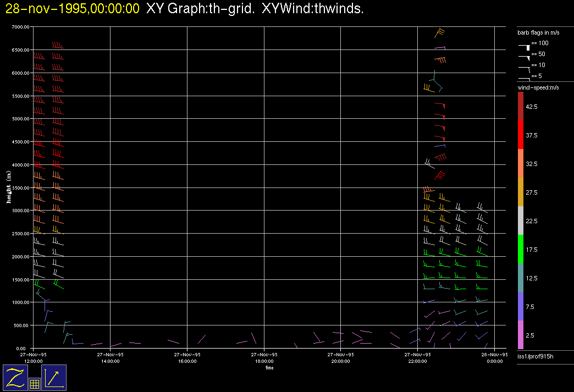Click the 'wind-speed:m/s' legend heading

pos(537,88)
